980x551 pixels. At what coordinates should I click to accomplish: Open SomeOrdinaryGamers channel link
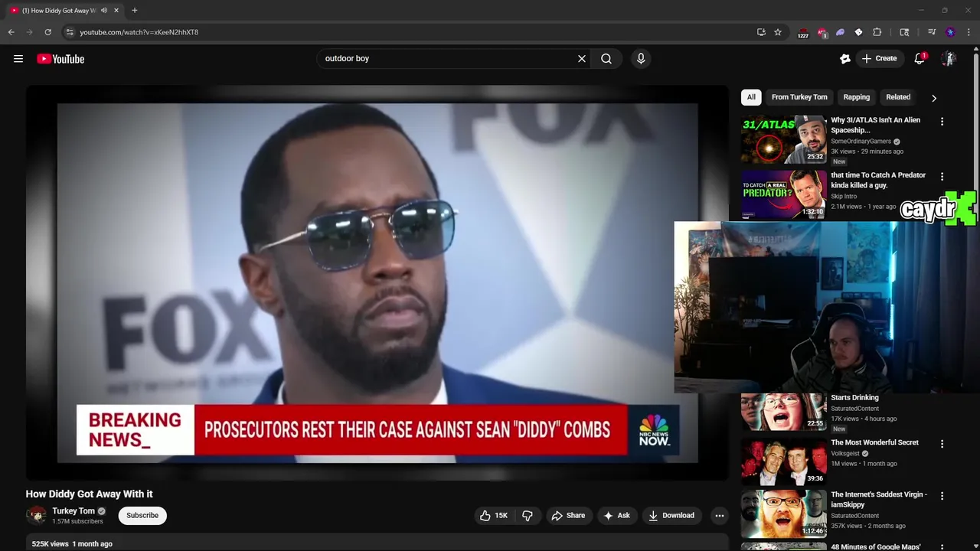pyautogui.click(x=861, y=142)
